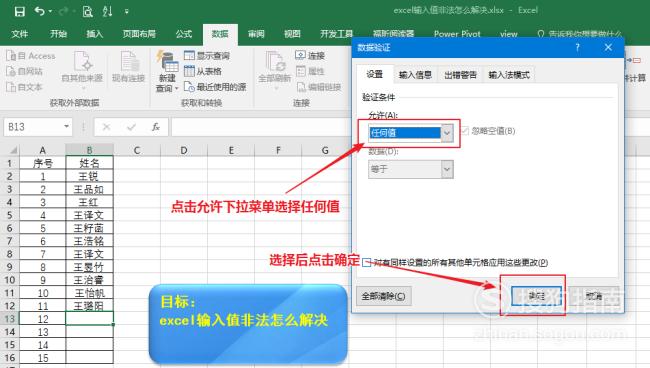Select row 5 header

(x=10, y=215)
